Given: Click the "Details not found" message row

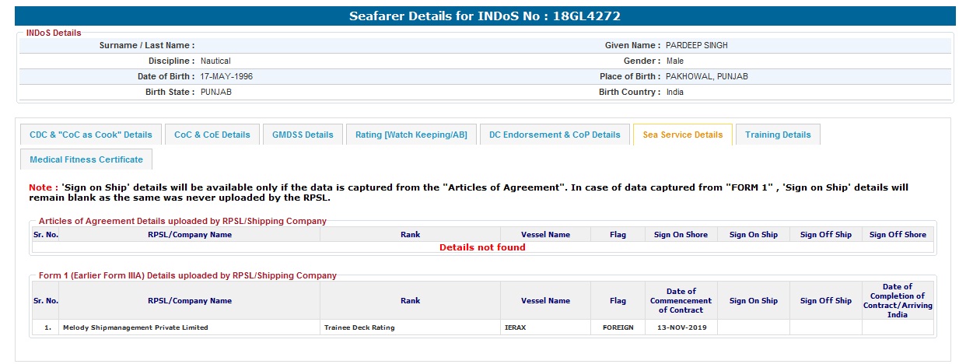Looking at the screenshot, I should coord(482,247).
